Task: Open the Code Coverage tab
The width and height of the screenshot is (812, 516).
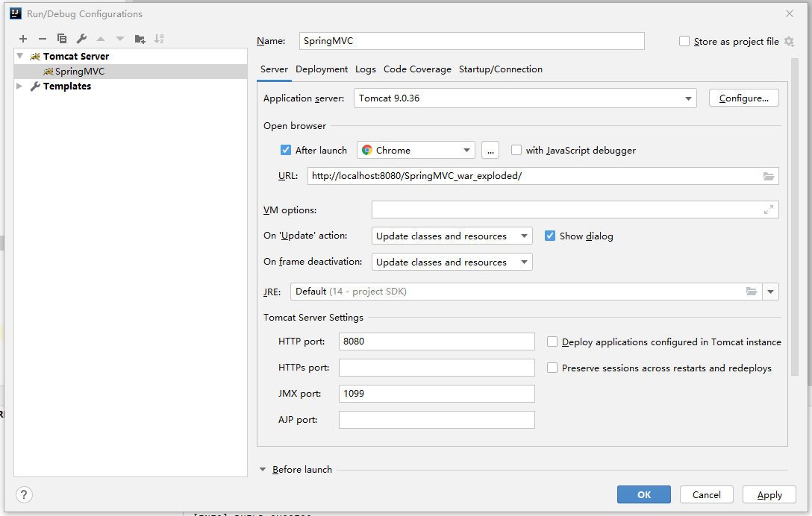Action: tap(417, 69)
